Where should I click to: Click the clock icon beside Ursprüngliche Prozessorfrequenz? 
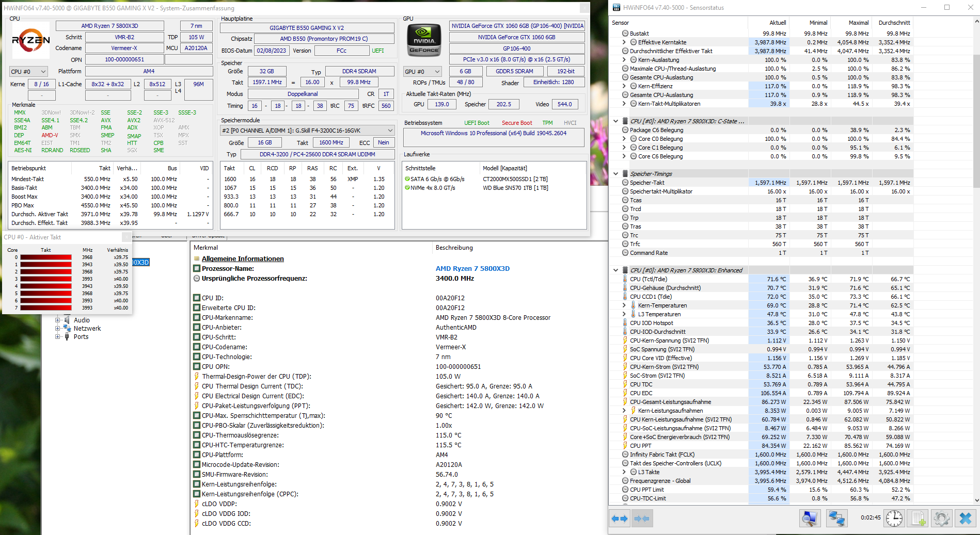[197, 279]
